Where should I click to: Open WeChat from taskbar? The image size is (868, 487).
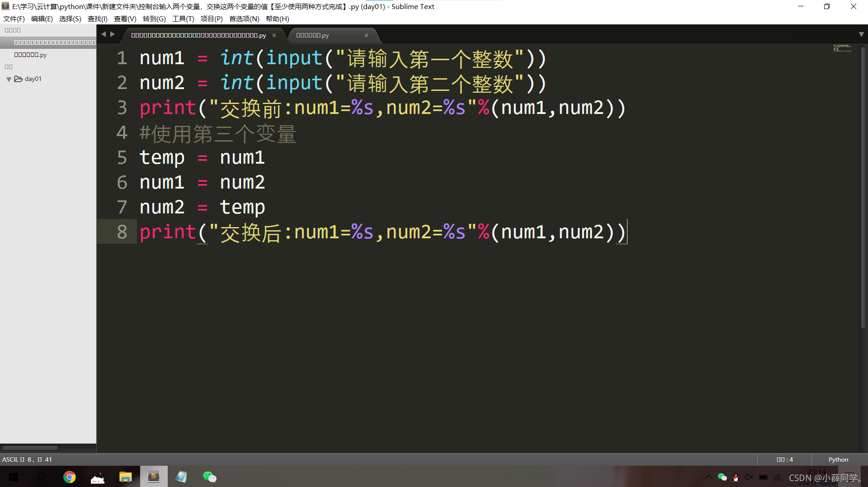[209, 477]
